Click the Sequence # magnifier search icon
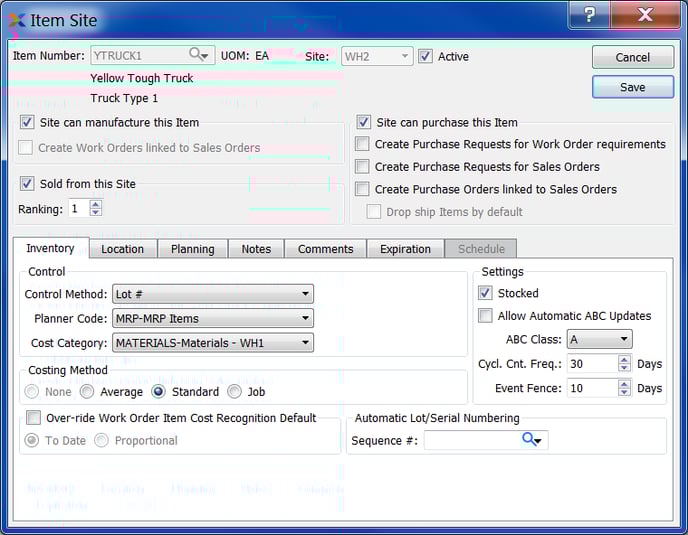The height and width of the screenshot is (535, 688). 531,440
